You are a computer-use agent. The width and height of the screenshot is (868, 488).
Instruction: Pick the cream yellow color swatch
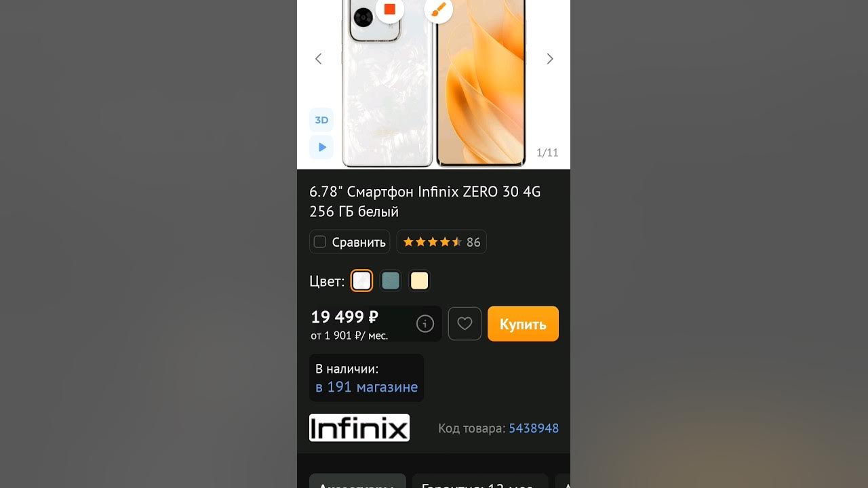(x=420, y=281)
